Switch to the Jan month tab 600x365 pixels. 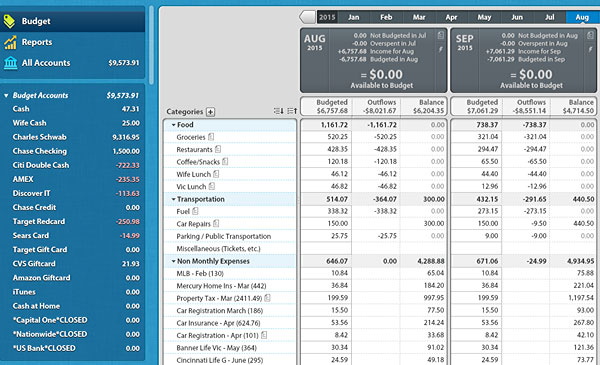354,17
